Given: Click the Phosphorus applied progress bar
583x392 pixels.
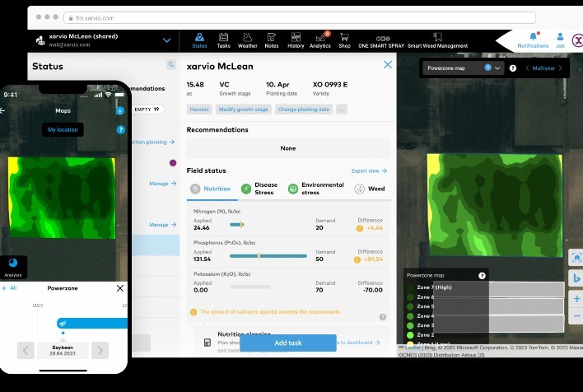Looking at the screenshot, I should (268, 256).
